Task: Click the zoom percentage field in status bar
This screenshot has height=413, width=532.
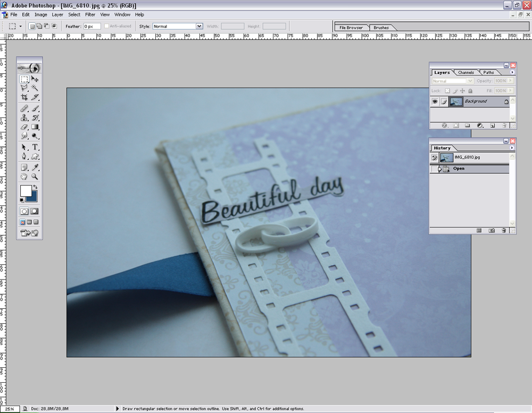Action: click(10, 409)
